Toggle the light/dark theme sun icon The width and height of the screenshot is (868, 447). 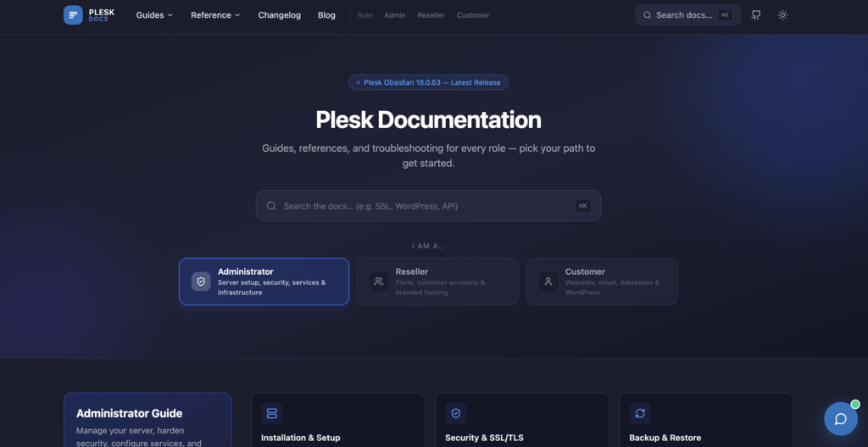(x=782, y=15)
